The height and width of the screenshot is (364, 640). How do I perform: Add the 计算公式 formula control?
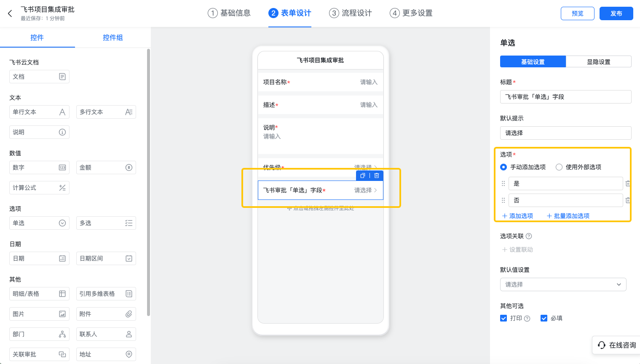point(39,188)
